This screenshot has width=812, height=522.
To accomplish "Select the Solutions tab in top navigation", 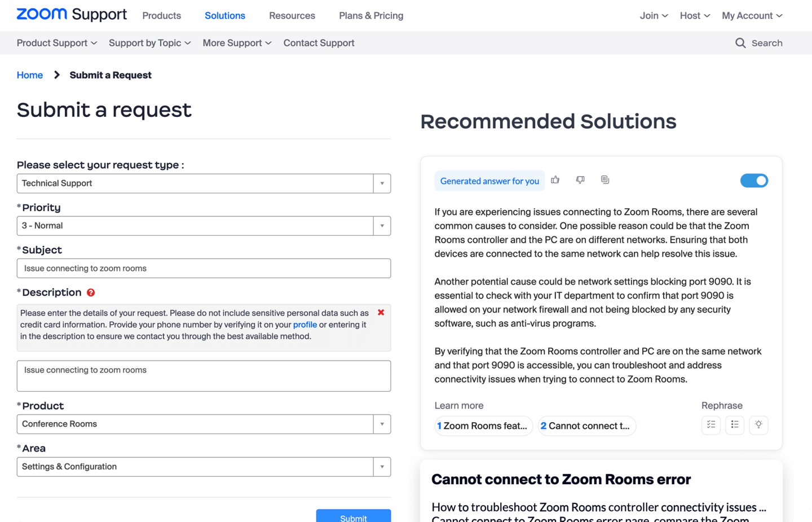I will [224, 16].
